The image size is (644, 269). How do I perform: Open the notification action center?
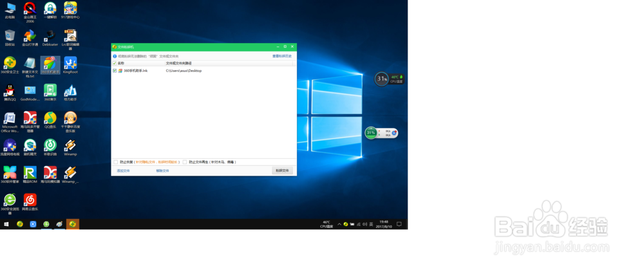399,224
